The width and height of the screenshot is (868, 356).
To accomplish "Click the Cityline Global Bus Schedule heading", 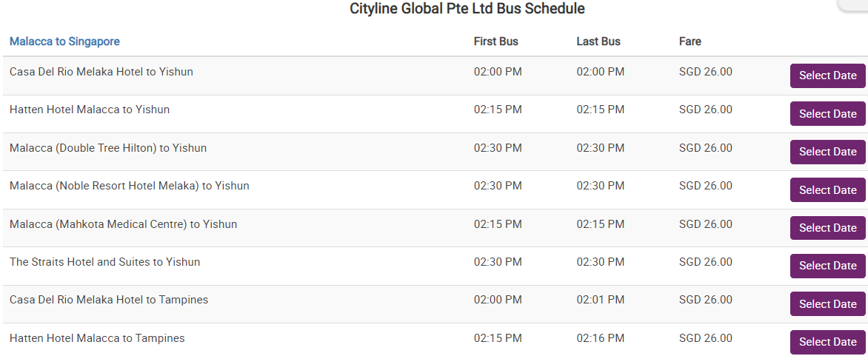I will click(x=467, y=9).
